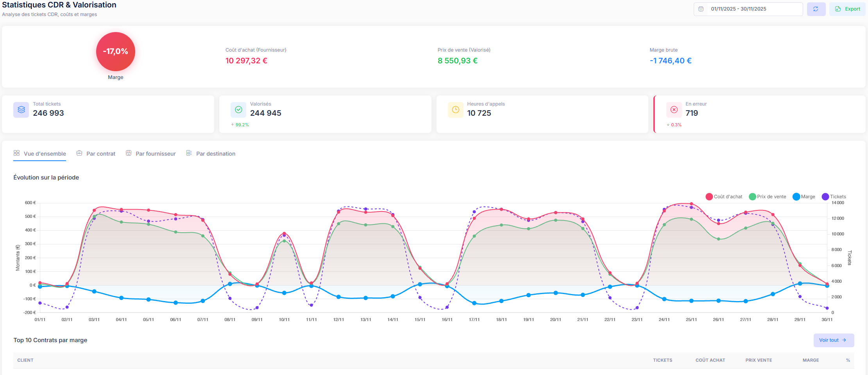Click the En erreur cross icon

pyautogui.click(x=674, y=110)
